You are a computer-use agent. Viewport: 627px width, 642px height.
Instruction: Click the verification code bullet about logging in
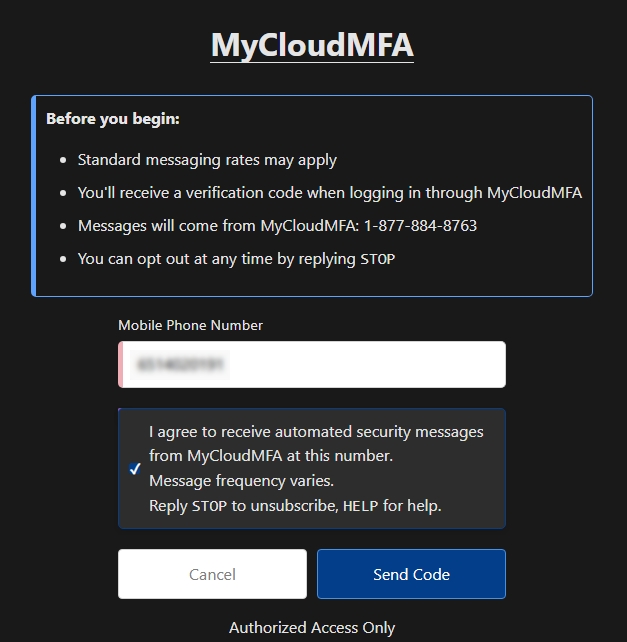tap(329, 193)
